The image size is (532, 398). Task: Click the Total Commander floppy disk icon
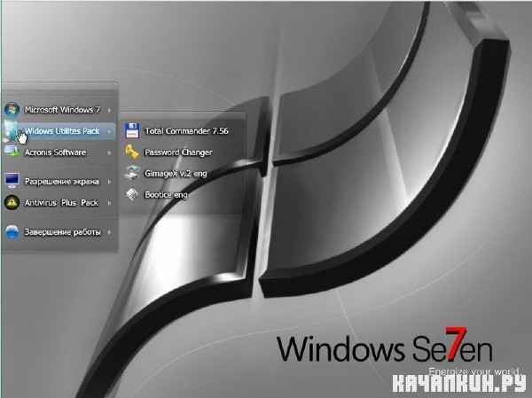pyautogui.click(x=132, y=130)
